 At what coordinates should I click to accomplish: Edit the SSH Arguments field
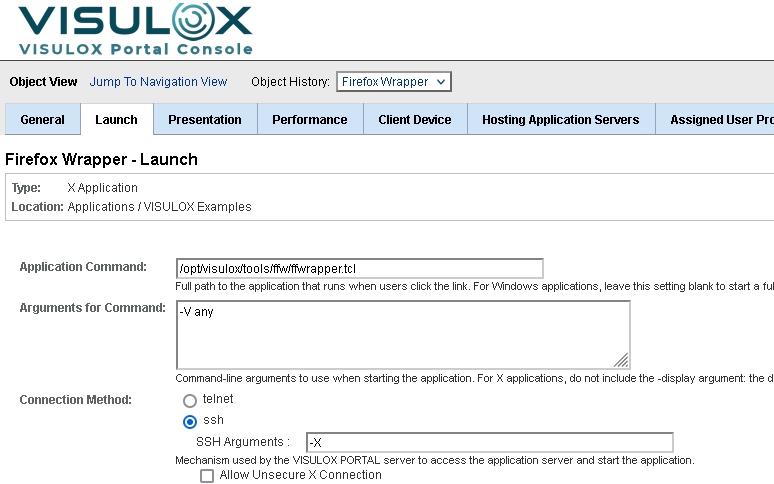489,442
